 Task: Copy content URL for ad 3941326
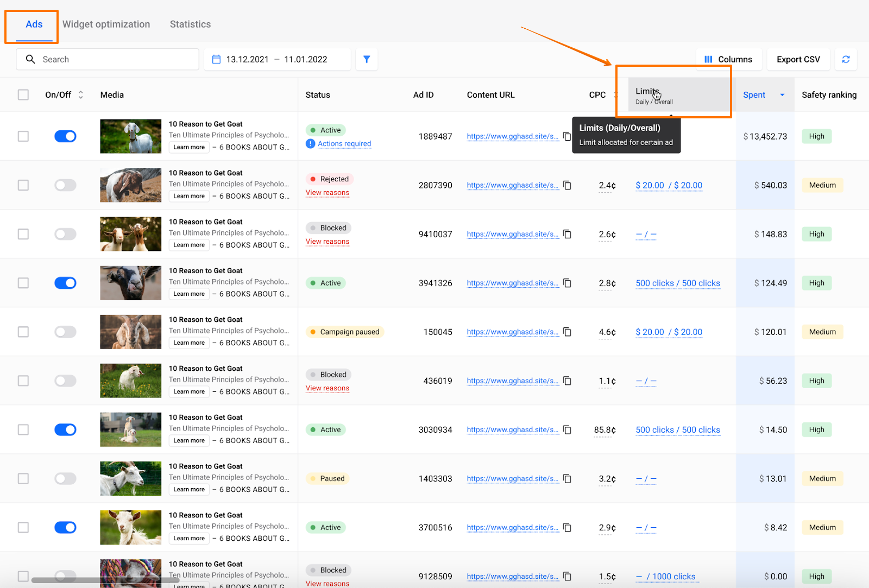567,283
